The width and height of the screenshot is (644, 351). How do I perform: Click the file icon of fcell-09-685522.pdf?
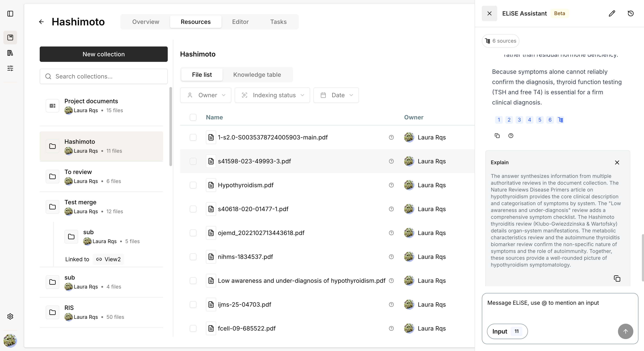[x=211, y=328]
